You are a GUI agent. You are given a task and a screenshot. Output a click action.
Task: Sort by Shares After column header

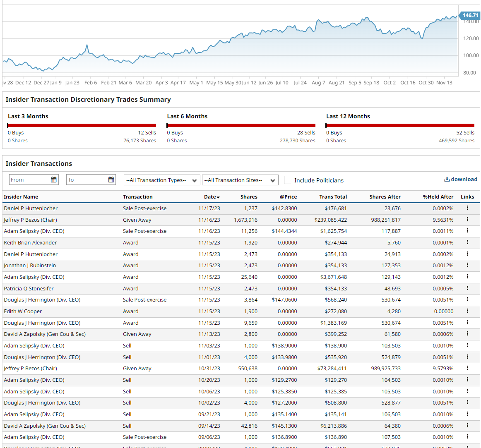point(385,197)
